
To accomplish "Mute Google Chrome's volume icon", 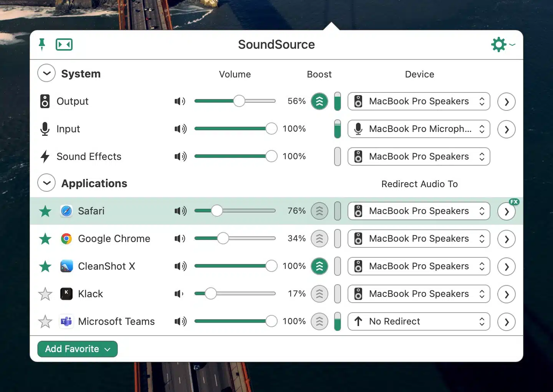I will [x=180, y=239].
